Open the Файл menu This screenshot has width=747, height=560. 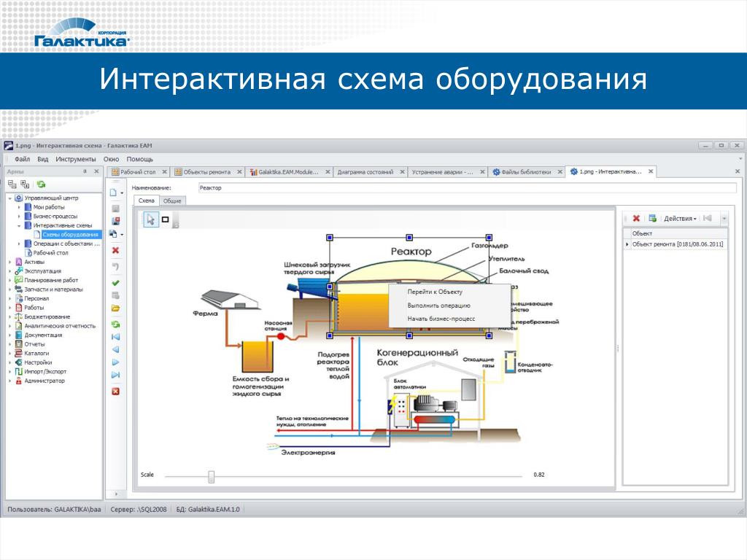tap(22, 159)
